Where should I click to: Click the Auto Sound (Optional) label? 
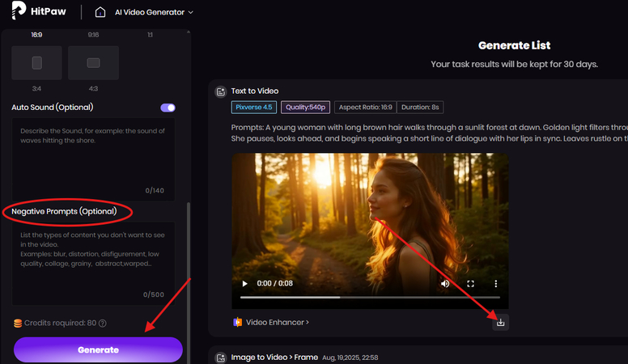coord(53,108)
